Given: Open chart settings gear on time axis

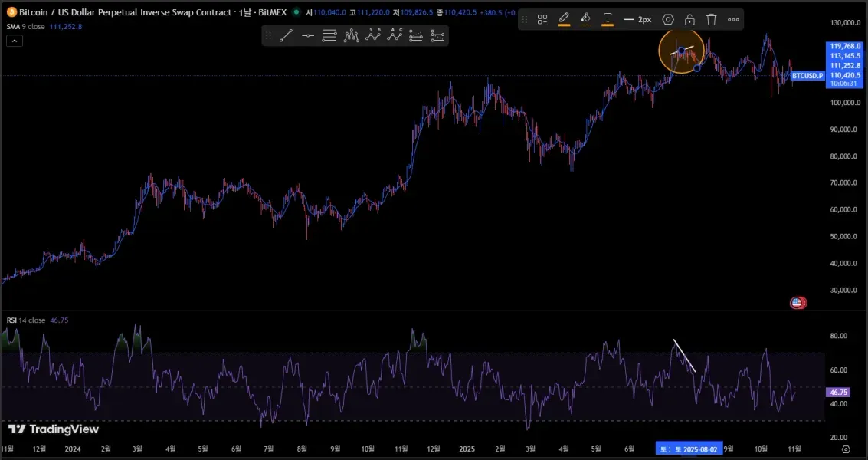Looking at the screenshot, I should tap(845, 449).
